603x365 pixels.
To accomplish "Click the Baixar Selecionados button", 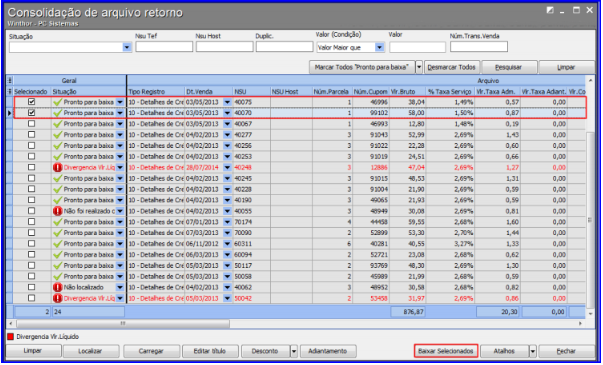I will 446,351.
